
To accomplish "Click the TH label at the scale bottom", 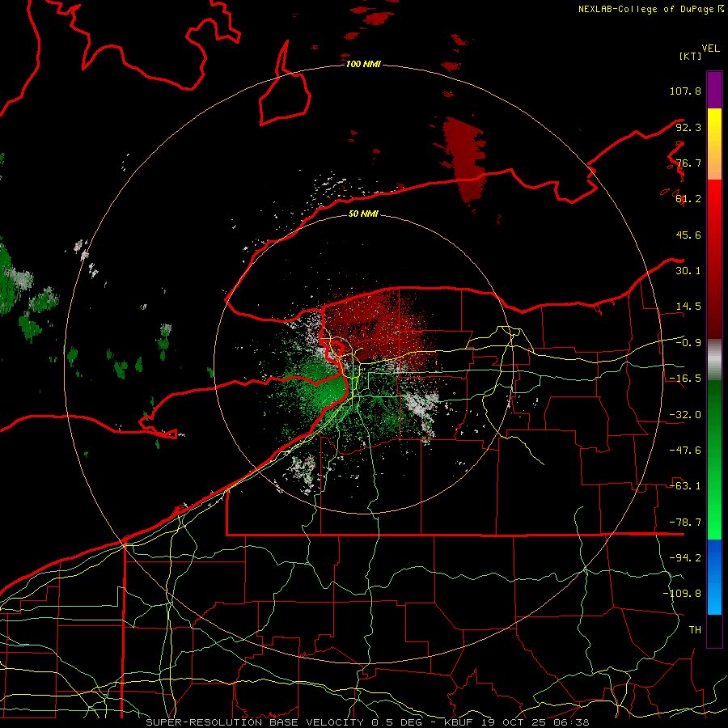I will 695,630.
